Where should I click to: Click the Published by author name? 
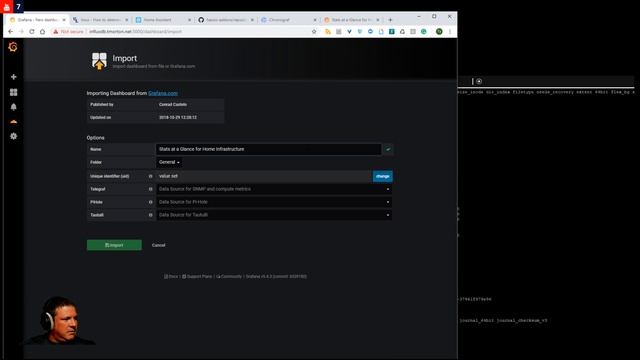[x=173, y=104]
